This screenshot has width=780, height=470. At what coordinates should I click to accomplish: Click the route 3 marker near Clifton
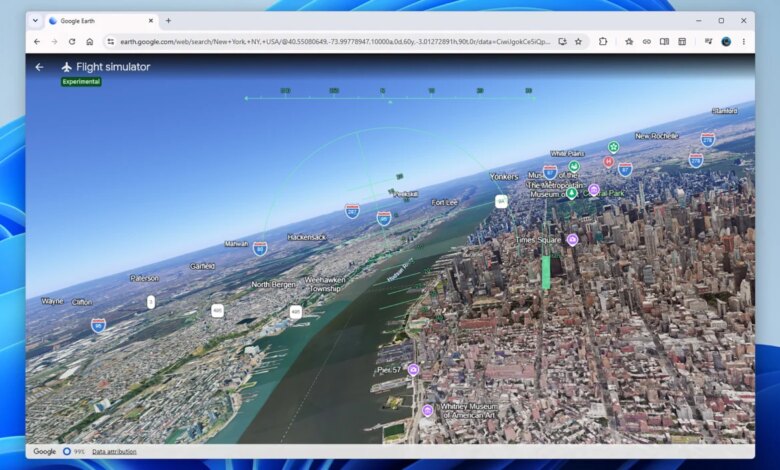point(151,302)
